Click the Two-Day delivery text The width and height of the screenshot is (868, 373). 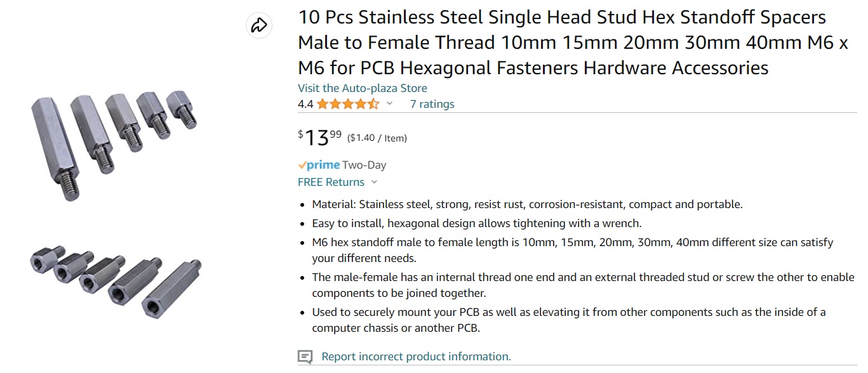coord(364,165)
